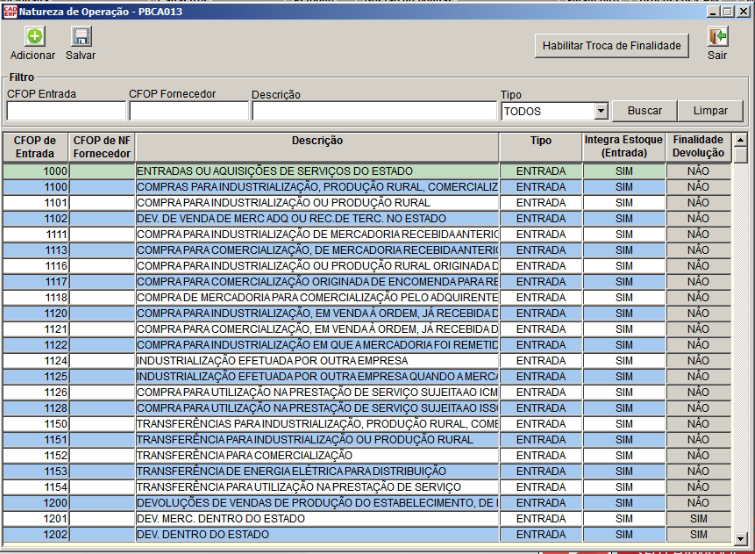Click Tipo ENTRADA in row 1101

tap(541, 203)
